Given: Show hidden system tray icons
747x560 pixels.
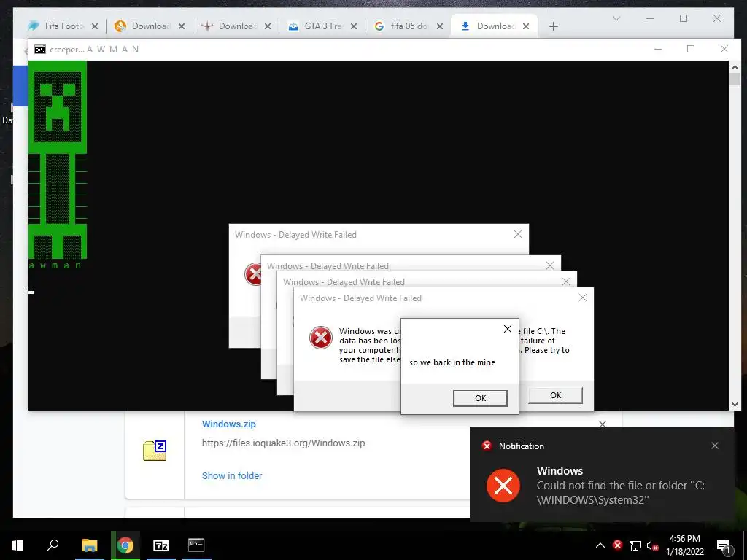Looking at the screenshot, I should click(600, 545).
